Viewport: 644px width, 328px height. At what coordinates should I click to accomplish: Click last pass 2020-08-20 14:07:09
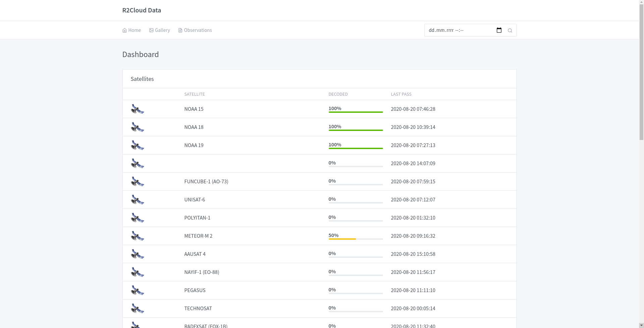click(x=413, y=163)
